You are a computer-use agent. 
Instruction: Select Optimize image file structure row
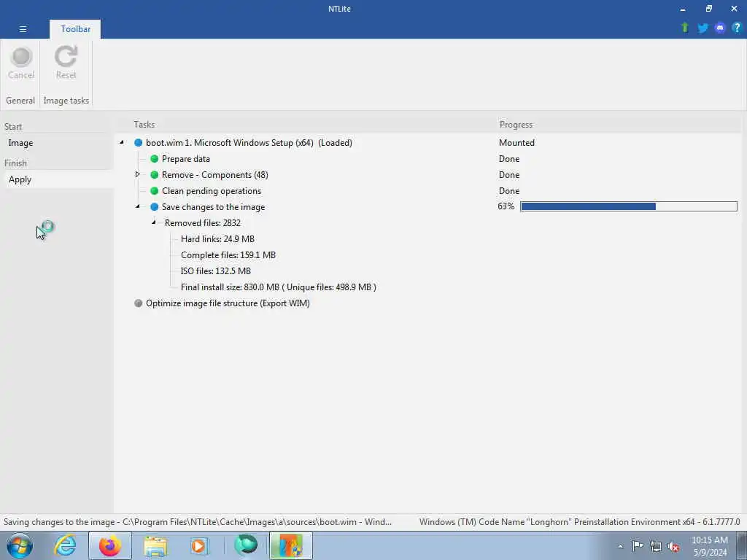pos(228,303)
